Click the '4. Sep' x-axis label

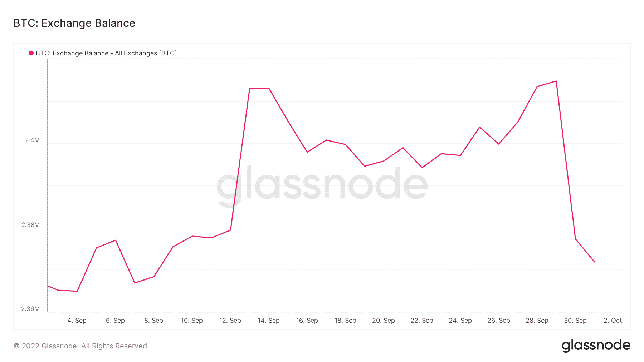coord(77,321)
